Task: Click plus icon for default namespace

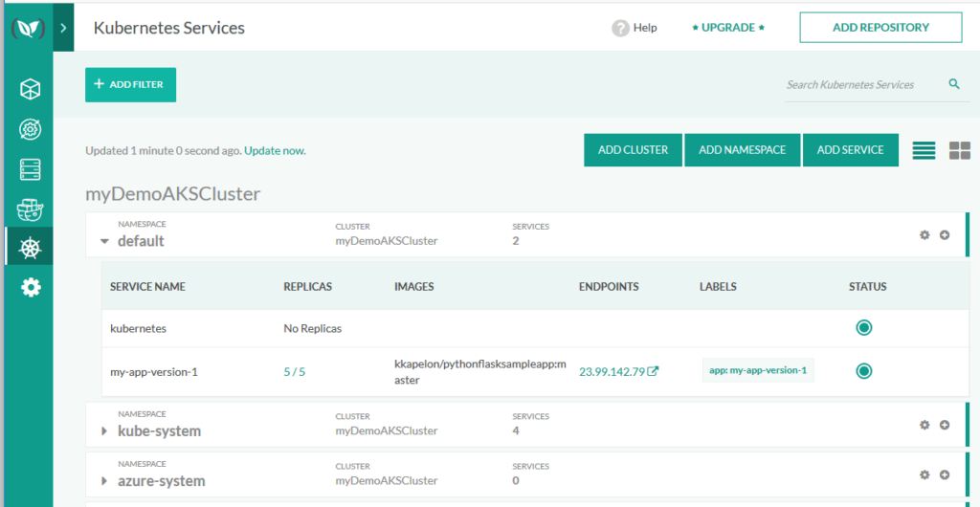Action: tap(945, 234)
